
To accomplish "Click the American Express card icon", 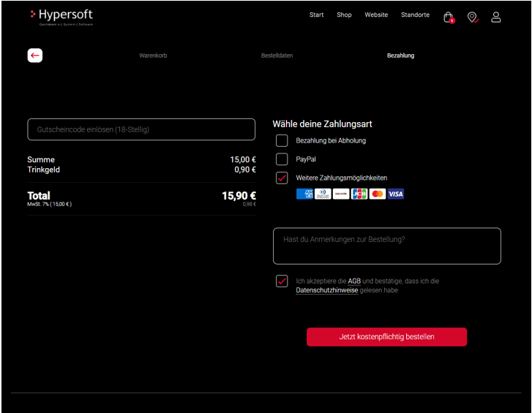I will point(304,194).
